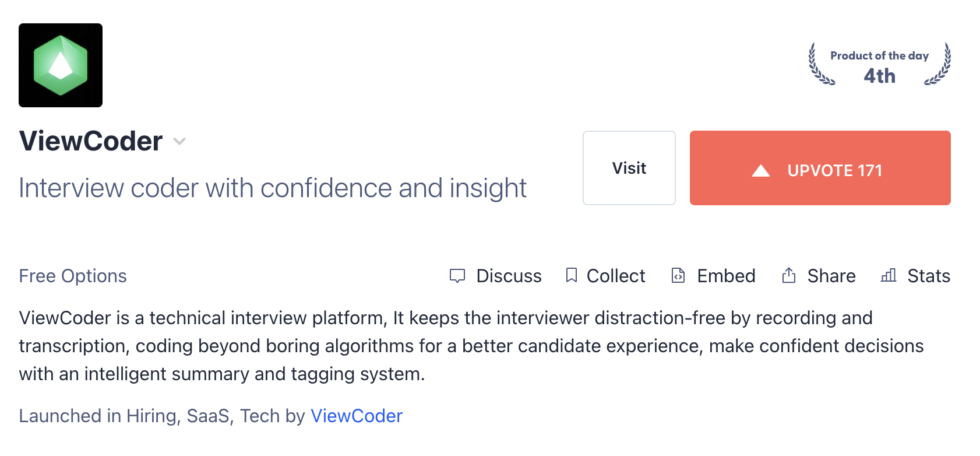Open the Visit button
The width and height of the screenshot is (980, 456).
pos(629,168)
